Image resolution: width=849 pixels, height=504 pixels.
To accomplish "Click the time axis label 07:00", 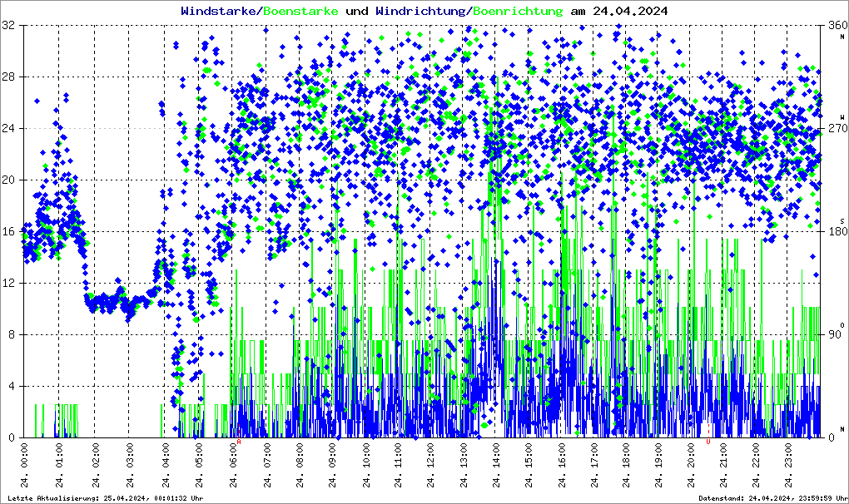I will pyautogui.click(x=267, y=465).
